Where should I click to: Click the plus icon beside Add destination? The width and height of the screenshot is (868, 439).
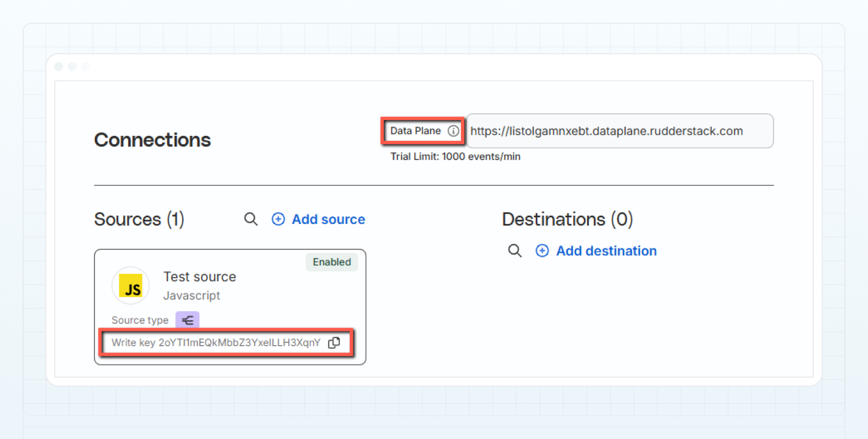542,251
